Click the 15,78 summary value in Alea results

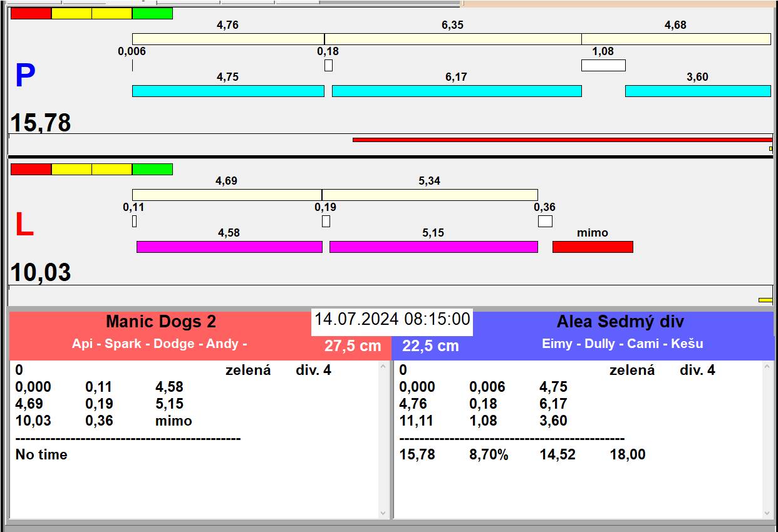[417, 455]
